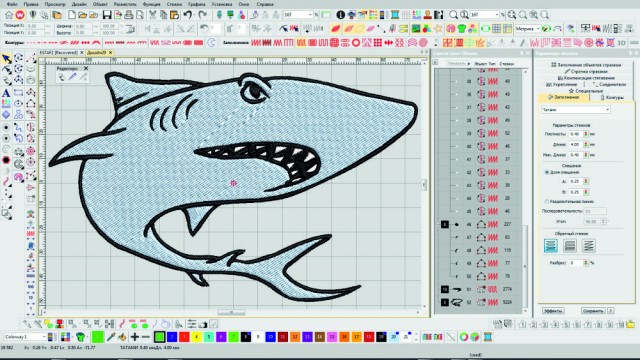Click the green paint bucket icon near the palette
This screenshot has width=640, height=360.
pos(80,337)
